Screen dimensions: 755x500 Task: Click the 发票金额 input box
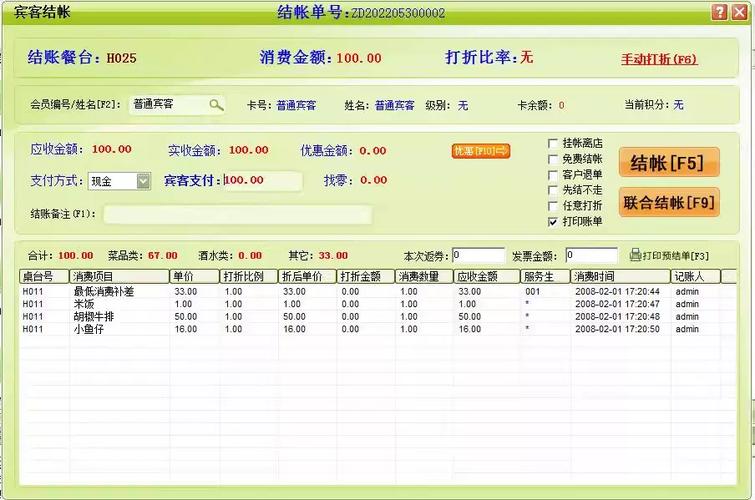click(x=591, y=255)
